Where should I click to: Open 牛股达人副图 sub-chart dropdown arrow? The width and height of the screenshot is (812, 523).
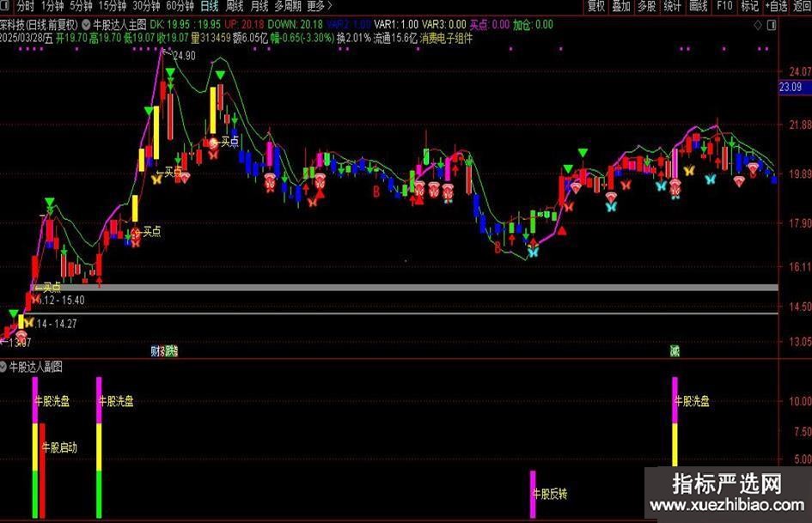(3, 368)
